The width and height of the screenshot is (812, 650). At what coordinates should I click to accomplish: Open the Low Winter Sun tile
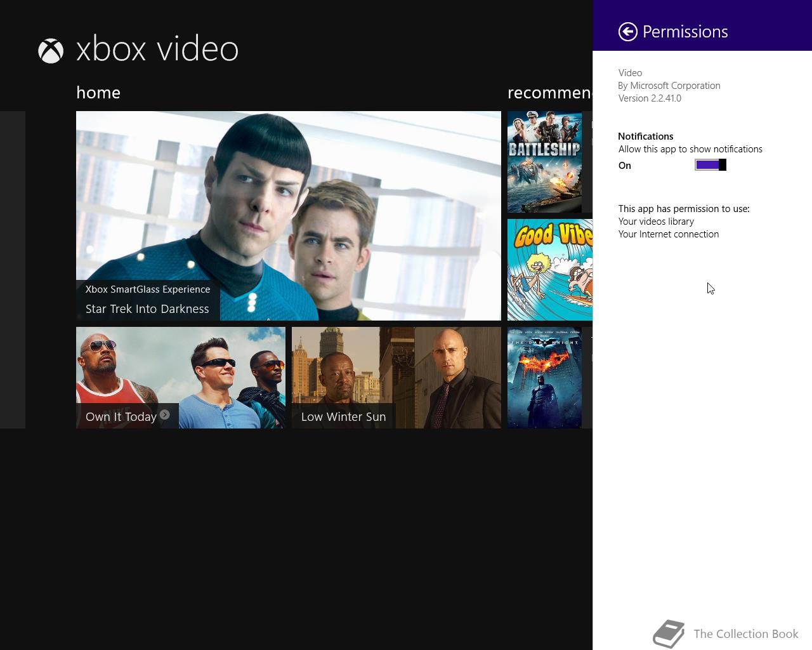(x=396, y=378)
